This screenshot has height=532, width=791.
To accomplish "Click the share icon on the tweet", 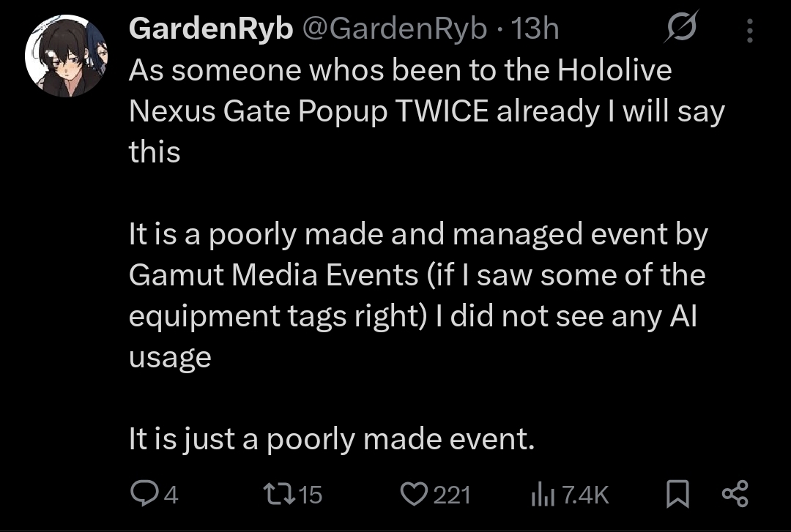I will [735, 495].
